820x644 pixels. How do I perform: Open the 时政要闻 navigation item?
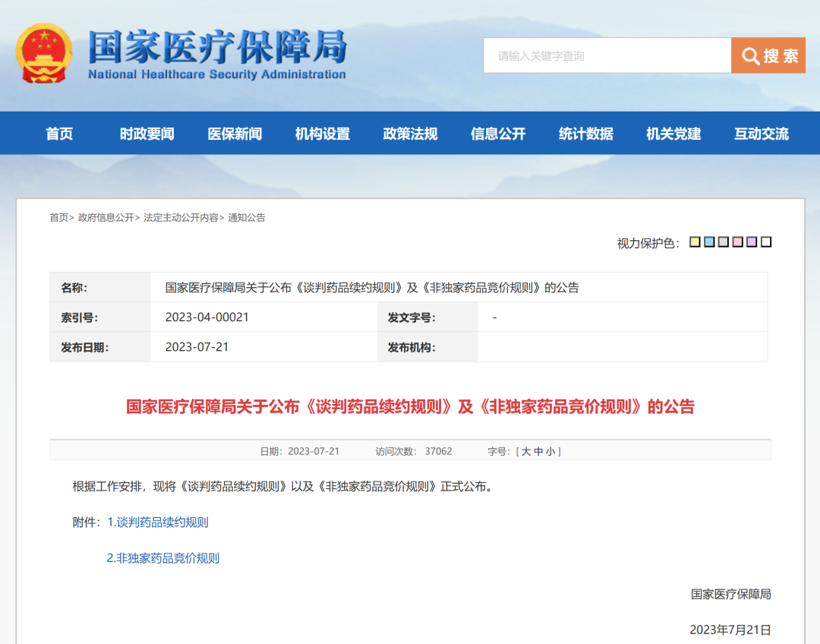coord(147,134)
